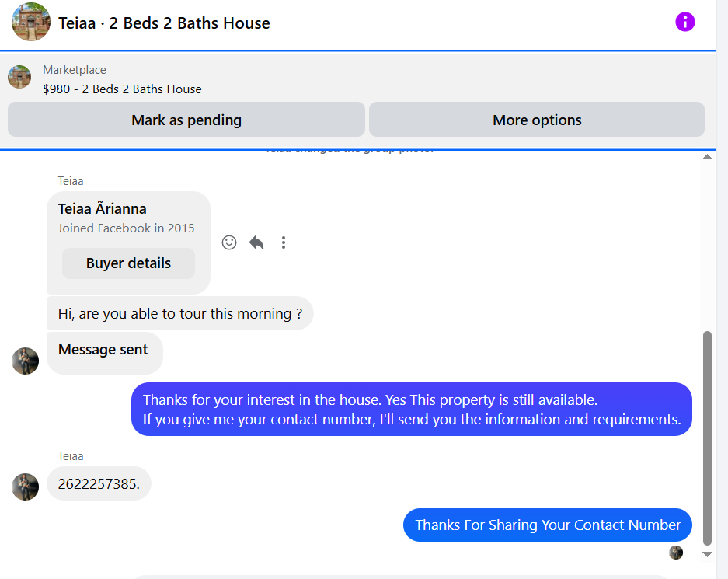Click Teiaa's avatar beside phone number message
Viewport: 728px width, 579px height.
[x=25, y=487]
